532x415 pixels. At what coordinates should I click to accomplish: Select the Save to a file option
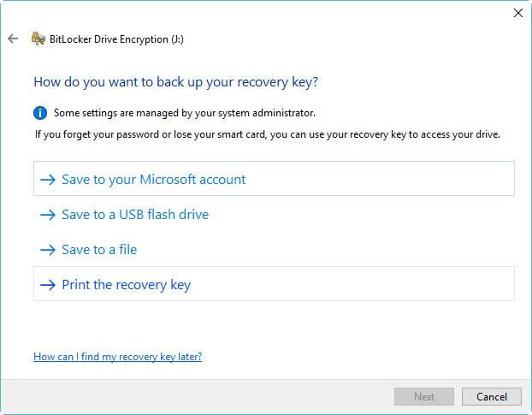[x=99, y=250]
